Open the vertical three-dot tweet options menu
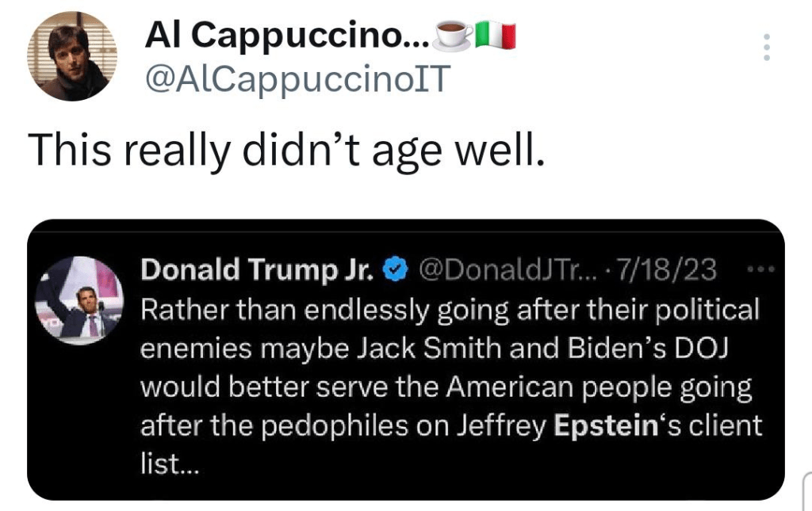 tap(766, 48)
